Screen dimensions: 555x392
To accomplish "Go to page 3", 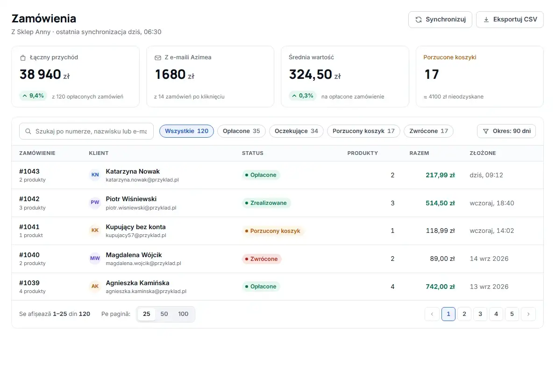I will pyautogui.click(x=480, y=314).
